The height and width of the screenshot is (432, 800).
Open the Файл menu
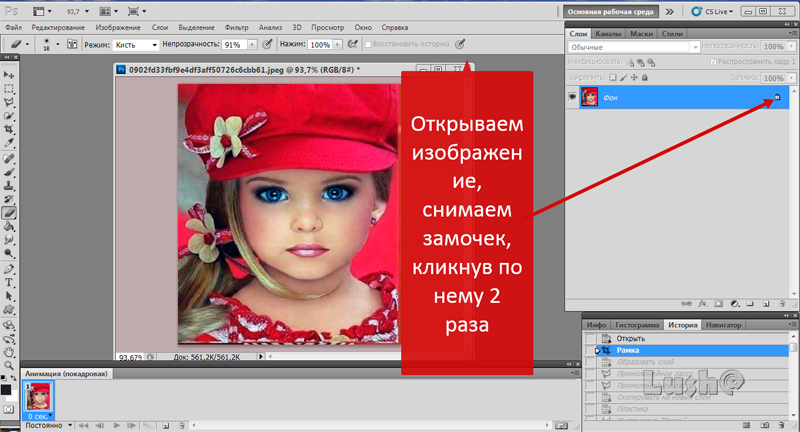coord(14,28)
